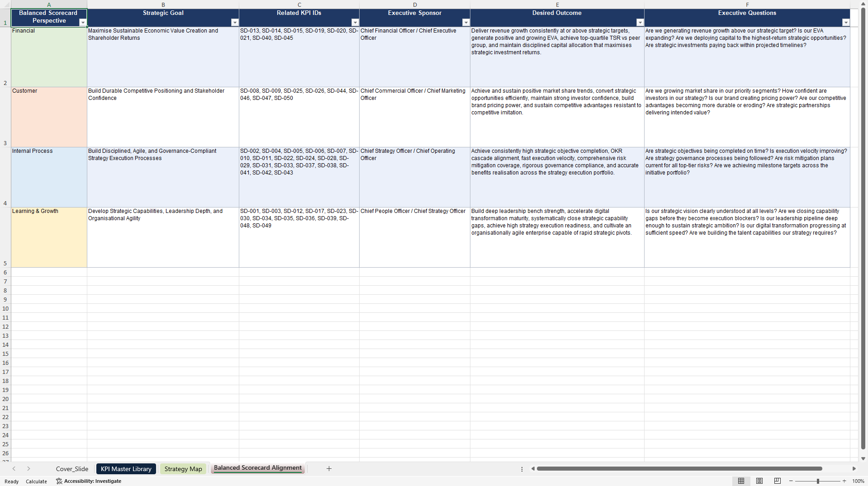Select the Financial perspective cell
The height and width of the screenshot is (486, 868).
pos(49,57)
